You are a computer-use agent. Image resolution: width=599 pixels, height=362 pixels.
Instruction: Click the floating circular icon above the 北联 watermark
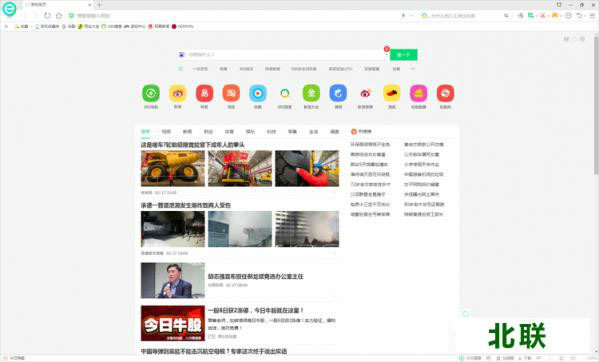465,314
